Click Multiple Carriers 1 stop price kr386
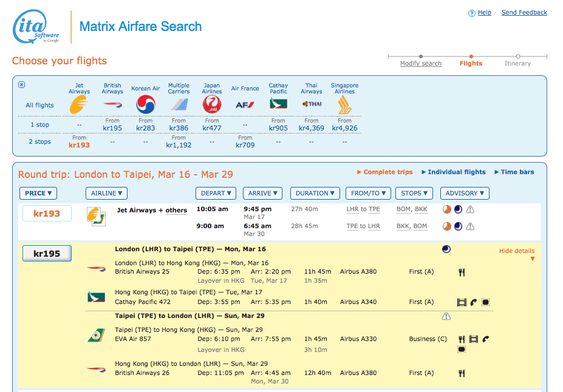 tap(179, 128)
